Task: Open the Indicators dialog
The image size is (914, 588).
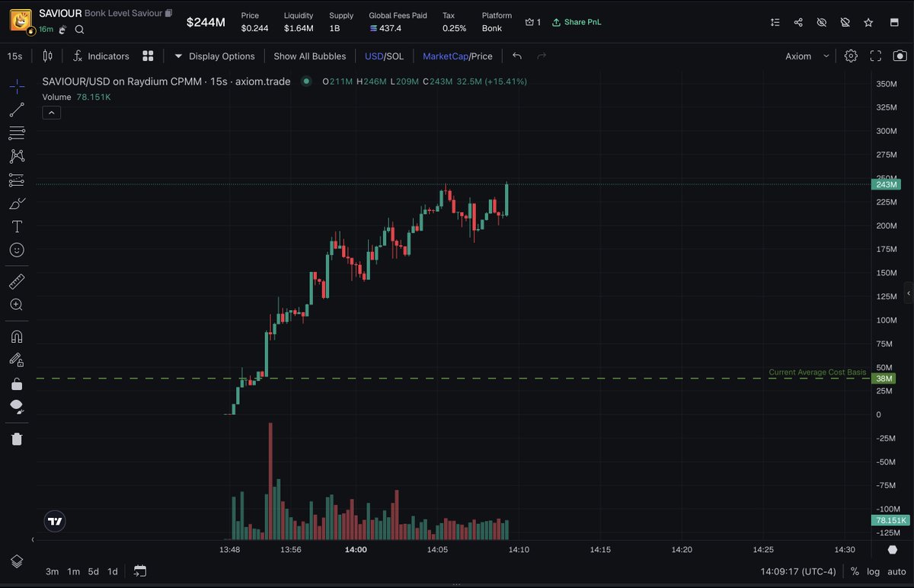Action: [x=101, y=56]
